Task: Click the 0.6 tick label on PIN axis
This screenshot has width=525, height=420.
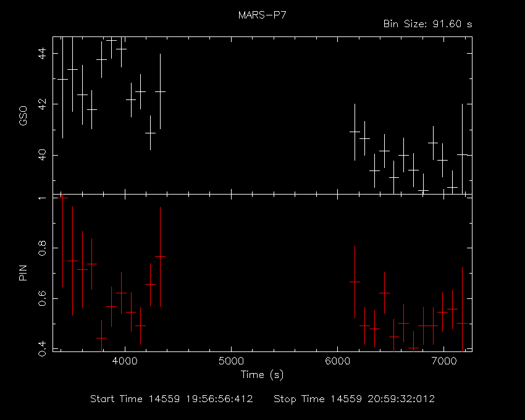Action: click(42, 298)
